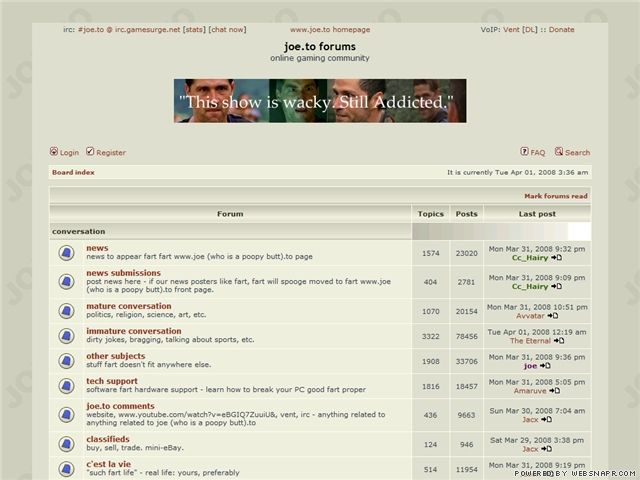The image size is (640, 480).
Task: View Jacx profile in classifieds row
Action: [530, 449]
